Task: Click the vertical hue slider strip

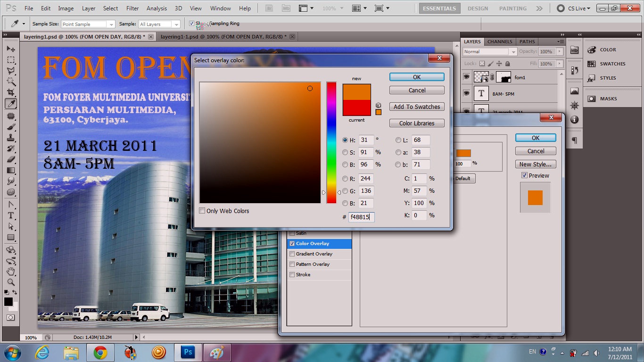Action: tap(331, 143)
